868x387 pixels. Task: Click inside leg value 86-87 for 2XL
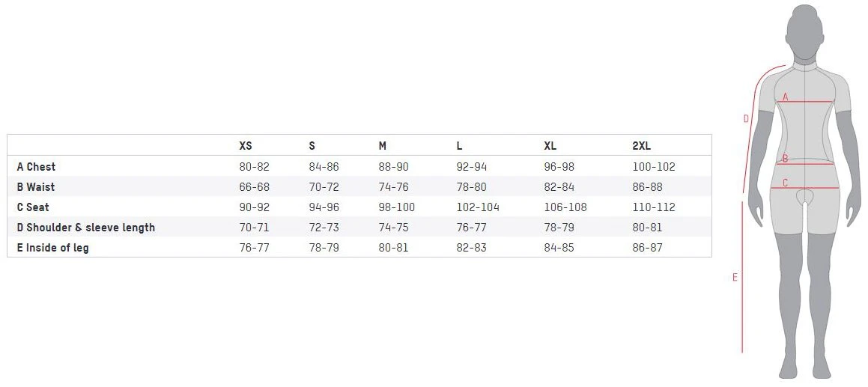pyautogui.click(x=648, y=247)
